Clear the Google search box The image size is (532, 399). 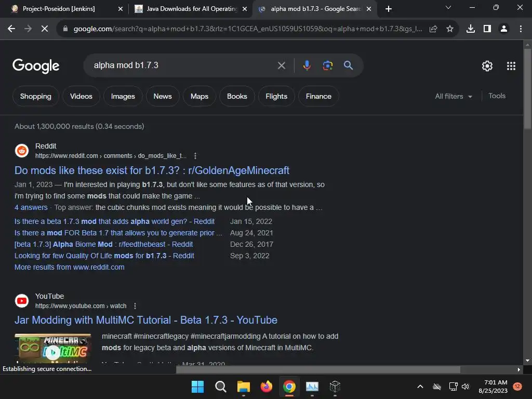coord(281,65)
